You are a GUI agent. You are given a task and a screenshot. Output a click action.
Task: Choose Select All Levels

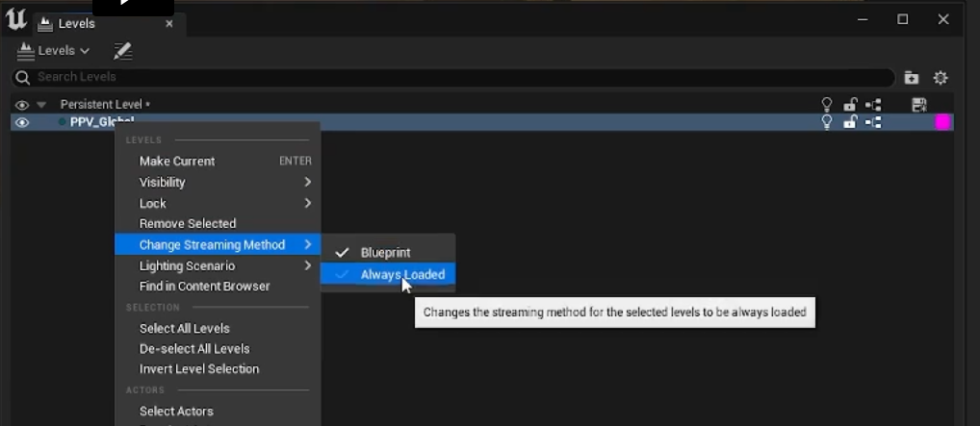(218, 329)
